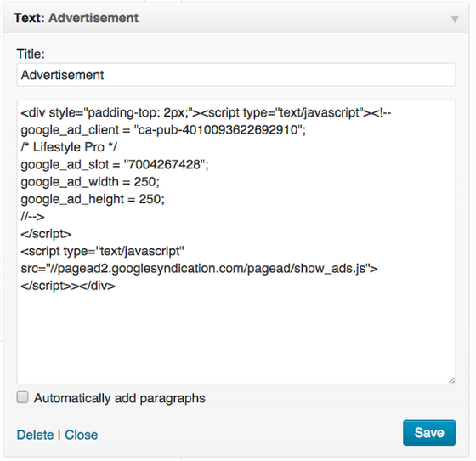Focus the widget code textarea

point(236,242)
